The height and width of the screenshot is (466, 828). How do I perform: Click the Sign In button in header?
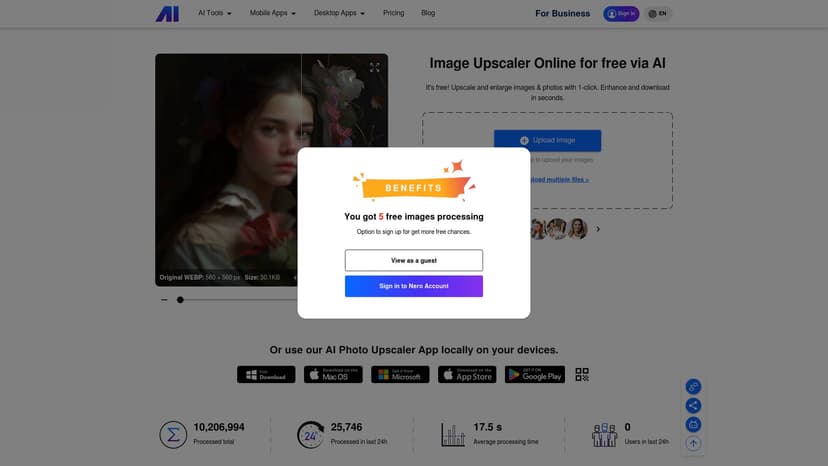pos(621,14)
